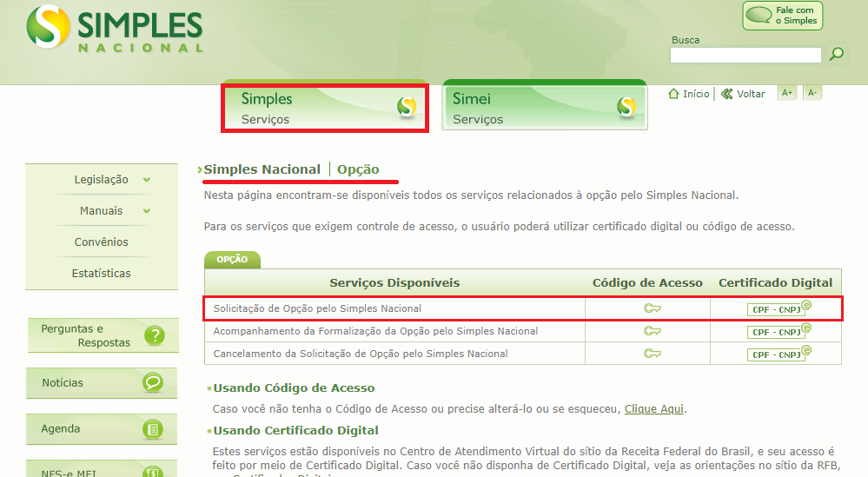Image resolution: width=868 pixels, height=477 pixels.
Task: Click the Código de Acesso column header
Action: 647,282
